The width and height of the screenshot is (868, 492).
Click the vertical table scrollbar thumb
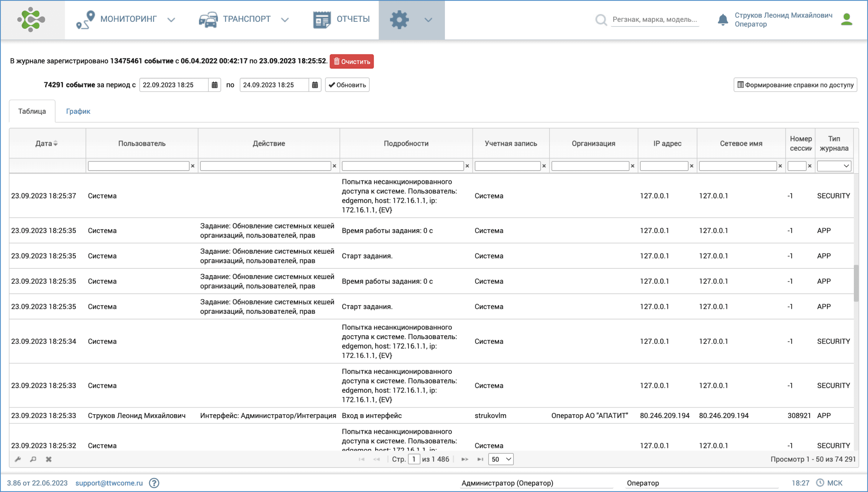click(x=856, y=283)
